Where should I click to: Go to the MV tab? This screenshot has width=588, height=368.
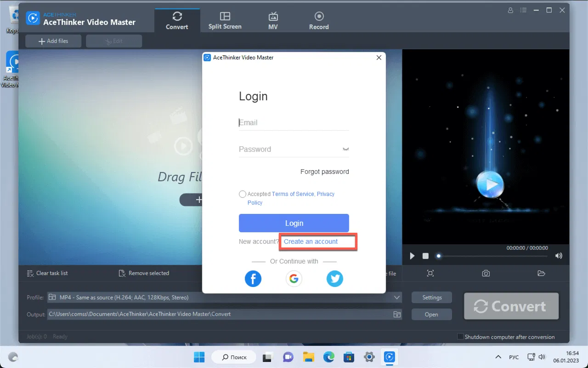[273, 21]
